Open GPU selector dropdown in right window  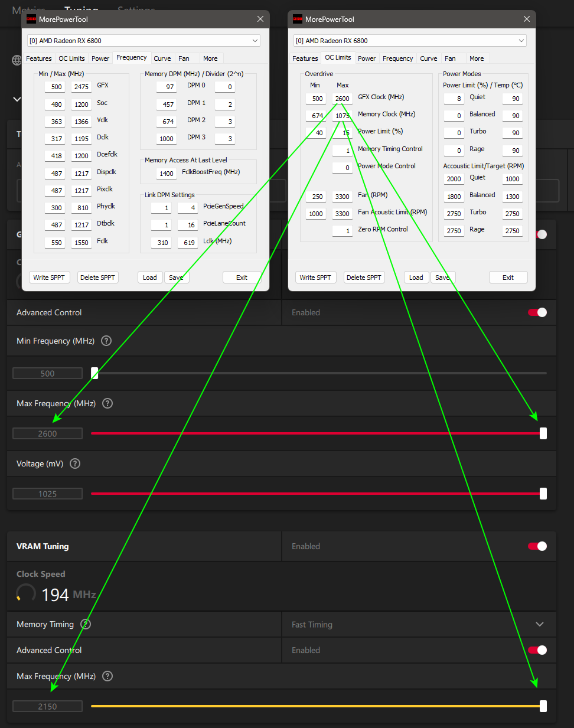[410, 41]
